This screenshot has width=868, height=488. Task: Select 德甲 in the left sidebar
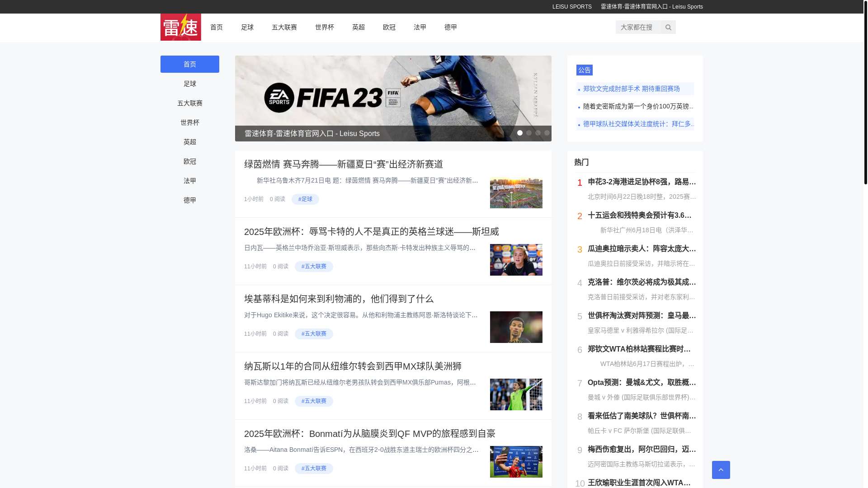click(x=190, y=200)
